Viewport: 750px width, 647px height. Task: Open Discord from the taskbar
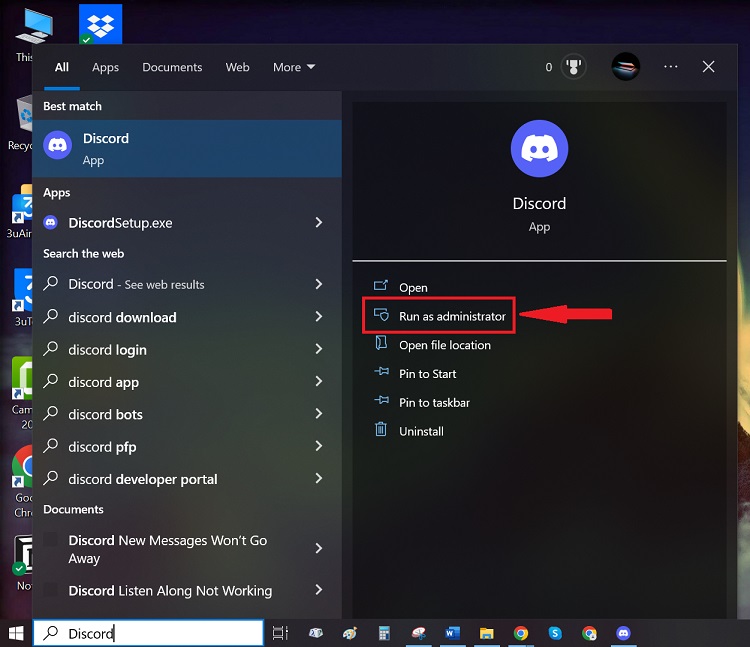[623, 633]
